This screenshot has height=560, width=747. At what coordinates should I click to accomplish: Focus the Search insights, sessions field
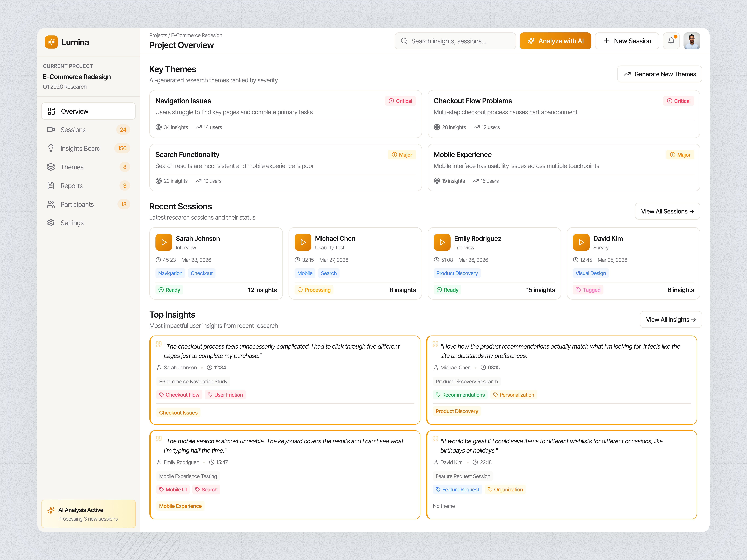[455, 41]
